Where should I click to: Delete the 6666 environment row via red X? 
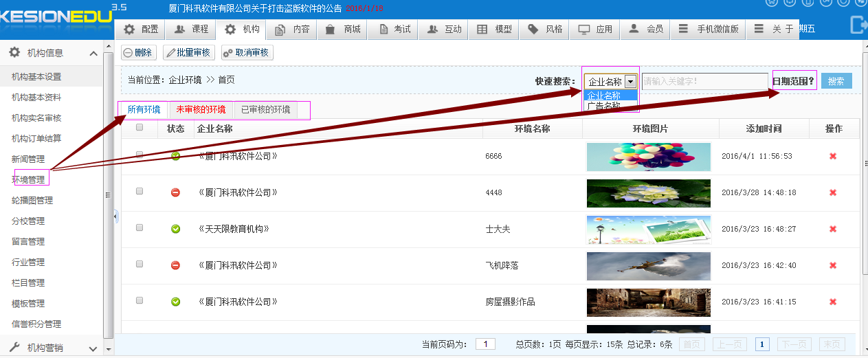[x=833, y=156]
